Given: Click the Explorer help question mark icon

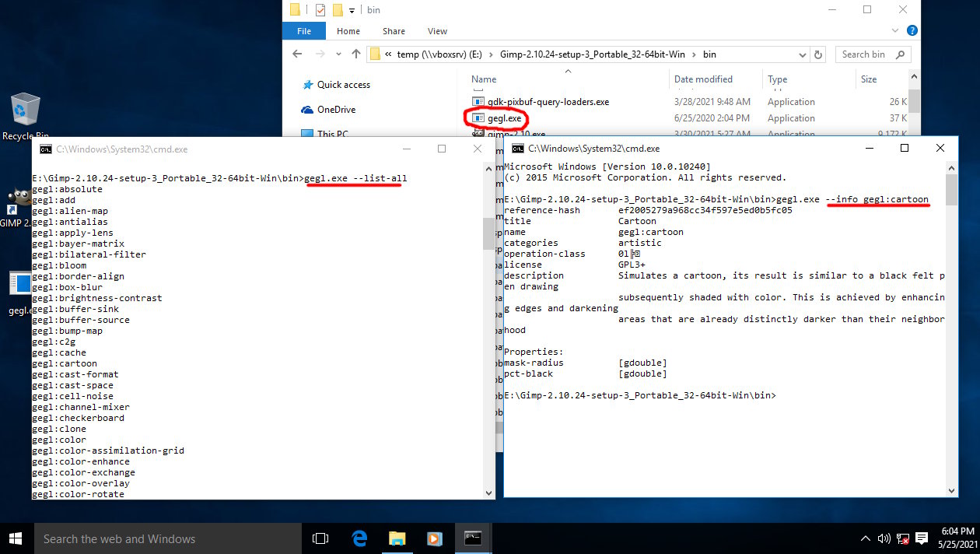Looking at the screenshot, I should (x=912, y=31).
